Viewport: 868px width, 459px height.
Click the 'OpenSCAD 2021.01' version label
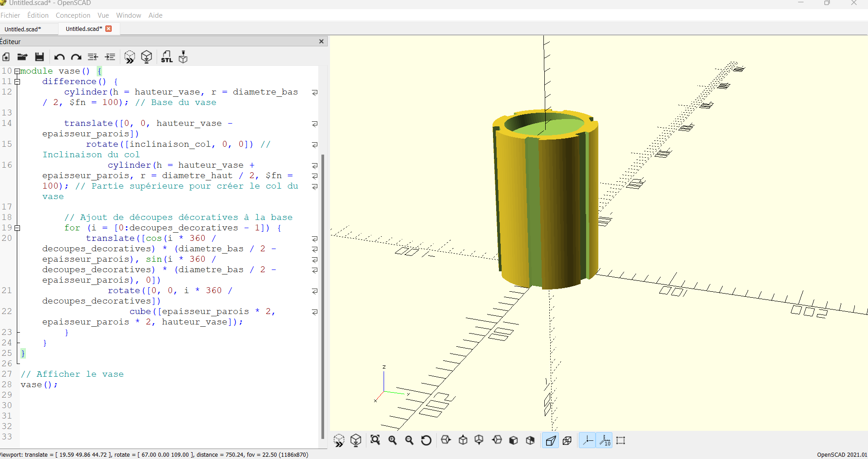(x=842, y=454)
